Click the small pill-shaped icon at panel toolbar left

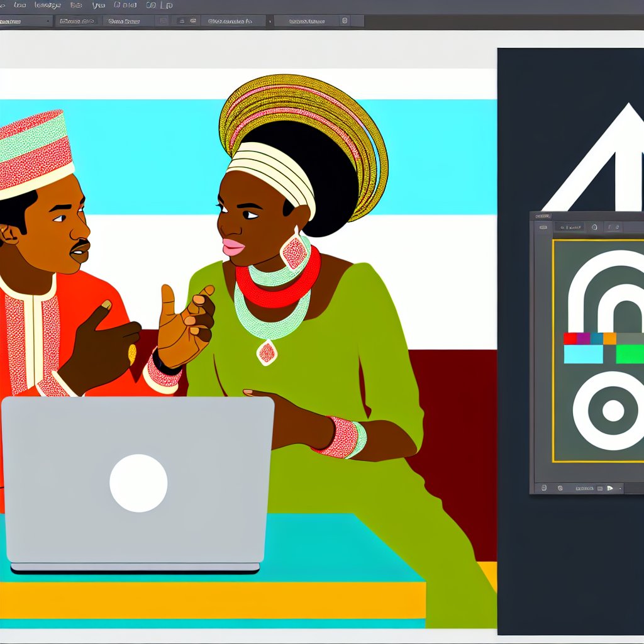click(543, 227)
